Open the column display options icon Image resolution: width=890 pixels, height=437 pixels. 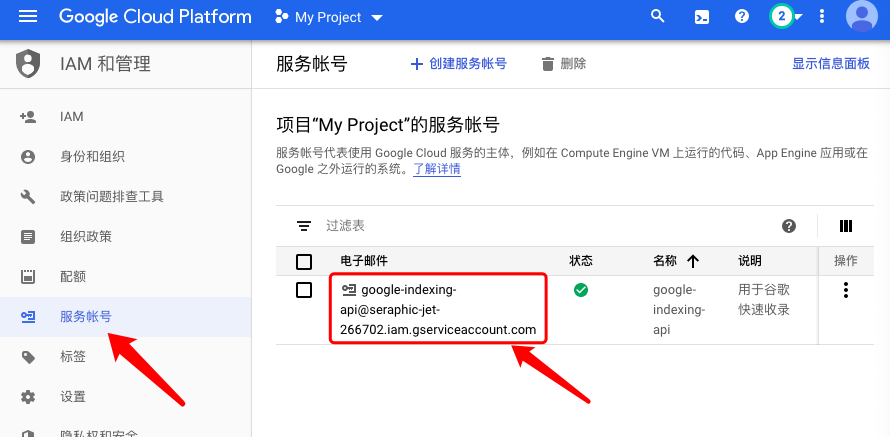tap(846, 226)
